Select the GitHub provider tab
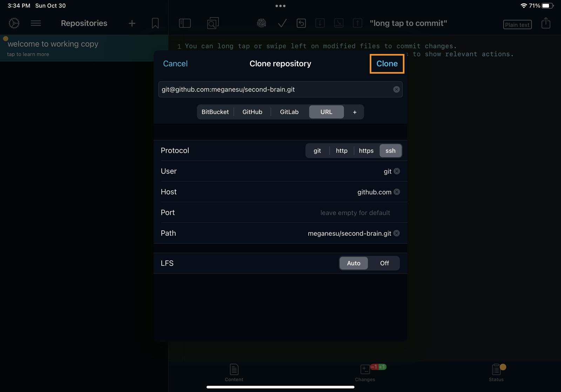561x392 pixels. click(x=252, y=112)
